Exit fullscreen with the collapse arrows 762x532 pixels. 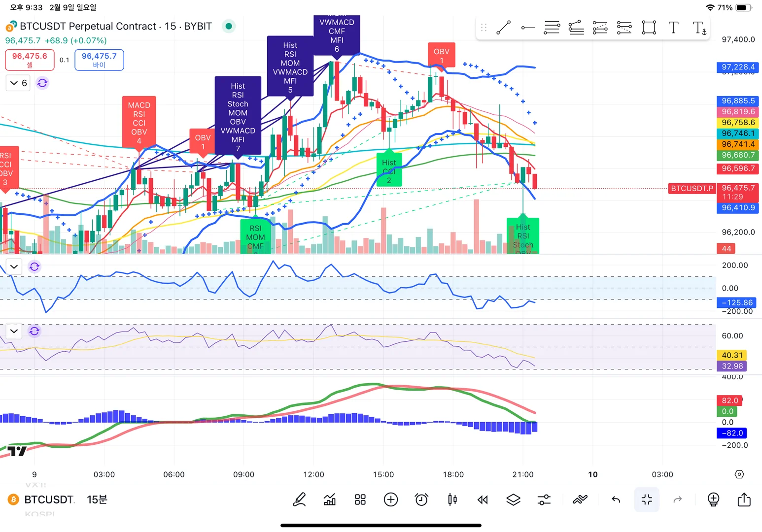[647, 499]
